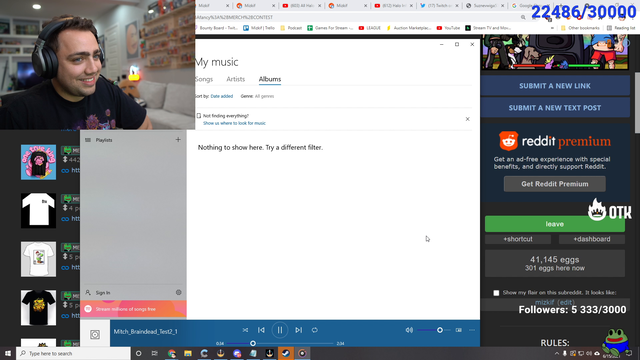Open the Mizkif Trello bookmark

[x=259, y=28]
